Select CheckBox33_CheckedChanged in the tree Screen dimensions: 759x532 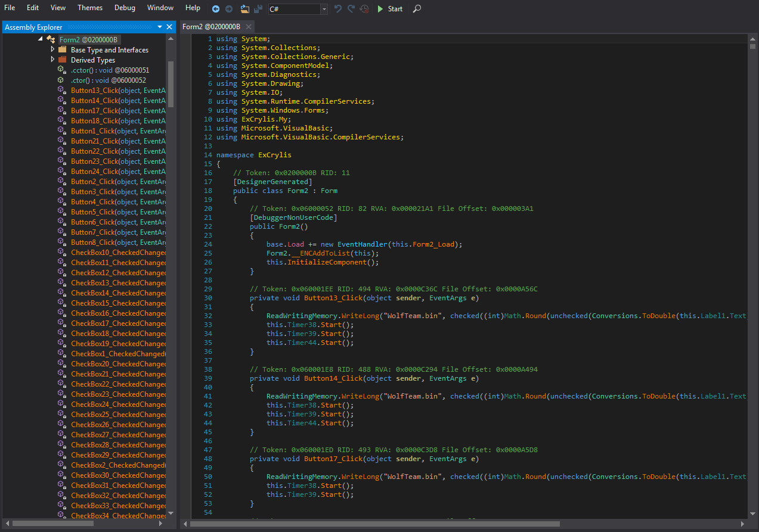(118, 505)
